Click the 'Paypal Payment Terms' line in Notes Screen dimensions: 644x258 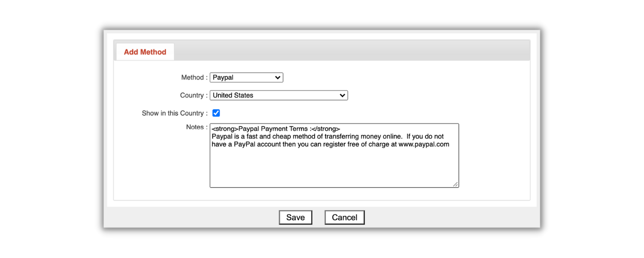(276, 129)
